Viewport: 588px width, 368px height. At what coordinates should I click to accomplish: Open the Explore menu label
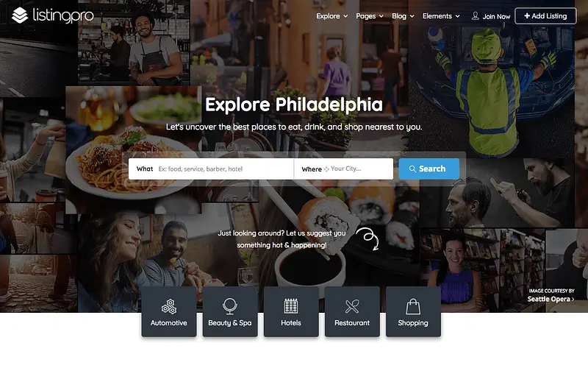[x=328, y=16]
